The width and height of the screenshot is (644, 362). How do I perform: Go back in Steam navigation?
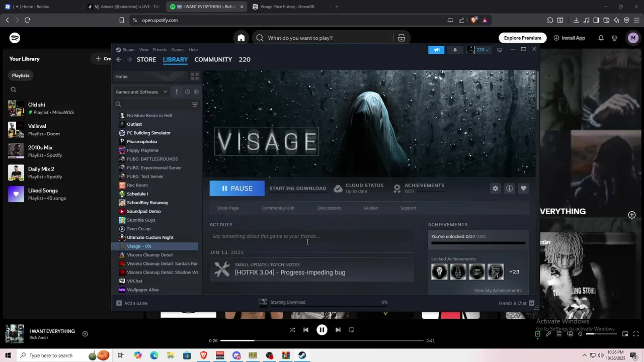(x=119, y=59)
